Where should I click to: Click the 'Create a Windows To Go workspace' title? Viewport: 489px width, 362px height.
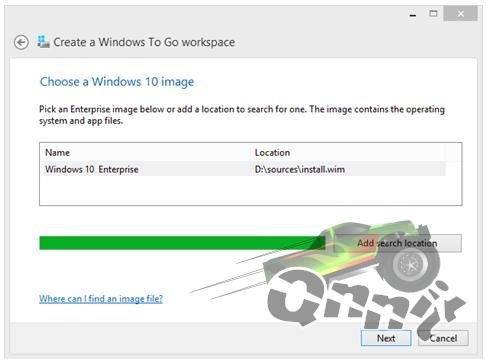pos(144,42)
